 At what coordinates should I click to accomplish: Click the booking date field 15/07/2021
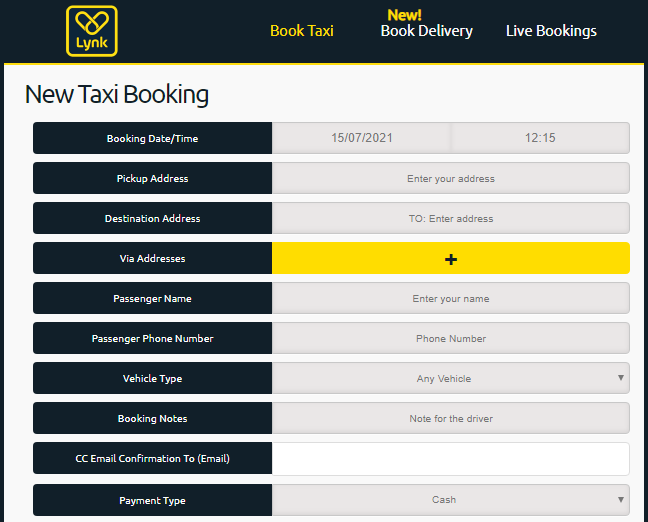point(362,138)
